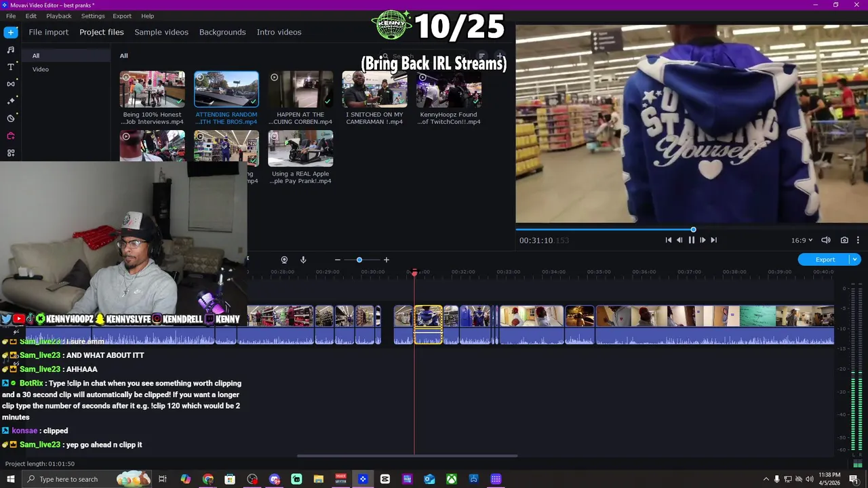The image size is (868, 488).
Task: Select the KennyHoopz Found TwitchCon thumbnail
Action: pyautogui.click(x=449, y=89)
